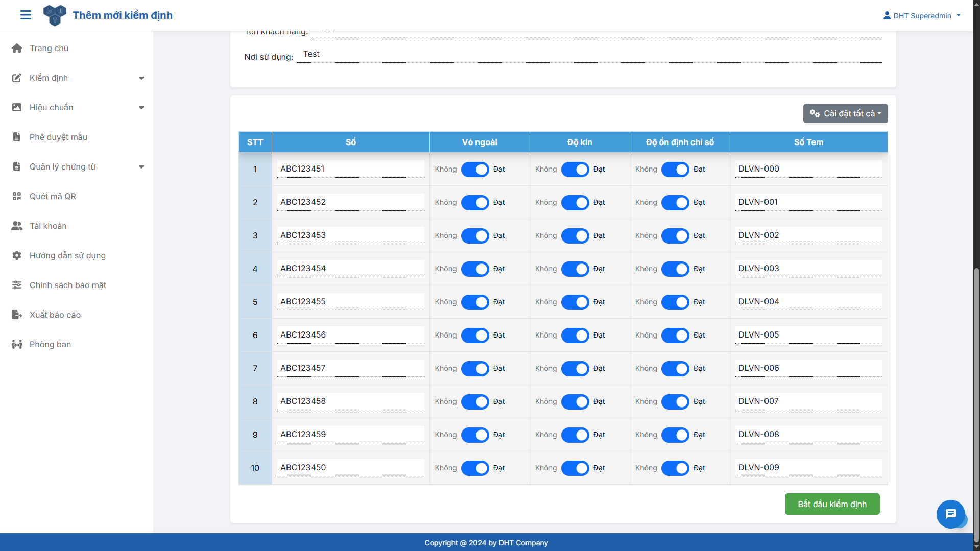Image resolution: width=980 pixels, height=551 pixels.
Task: Click the Xuất báo cáo export icon
Action: tap(17, 315)
